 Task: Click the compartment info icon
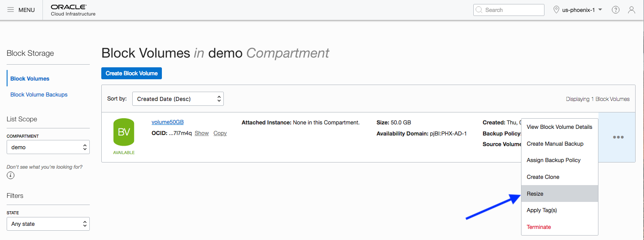[x=11, y=175]
